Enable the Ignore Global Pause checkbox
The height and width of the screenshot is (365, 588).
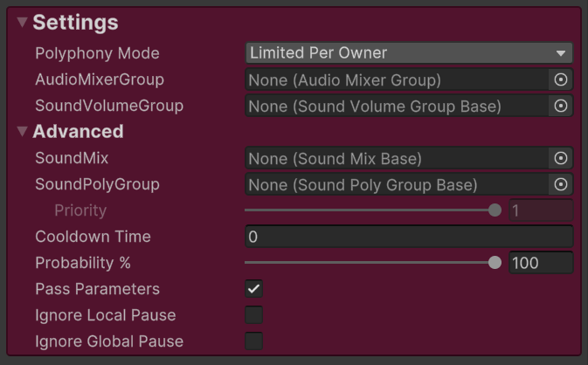pyautogui.click(x=254, y=341)
